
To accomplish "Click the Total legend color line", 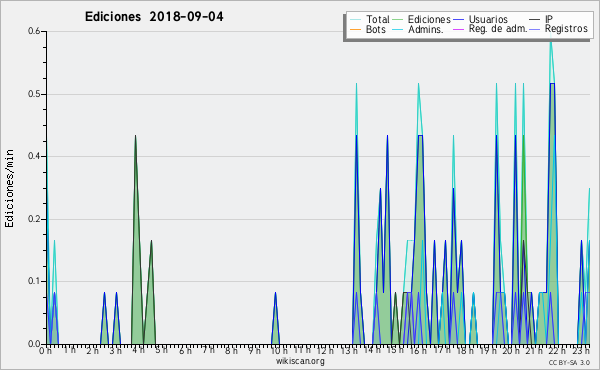I will [355, 20].
